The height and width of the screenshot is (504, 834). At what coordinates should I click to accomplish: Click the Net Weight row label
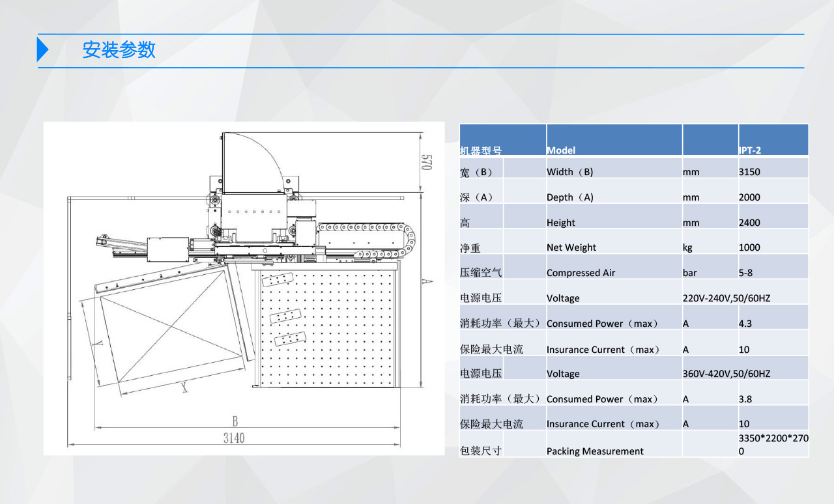(x=571, y=247)
